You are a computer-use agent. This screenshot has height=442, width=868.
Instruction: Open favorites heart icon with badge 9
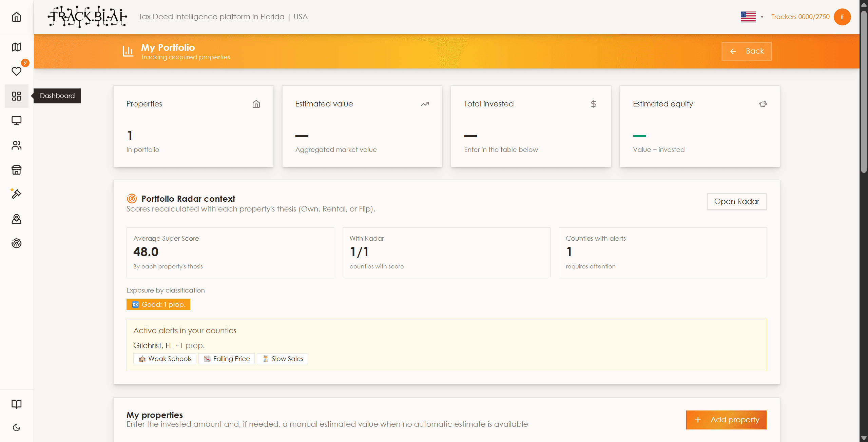pos(16,71)
